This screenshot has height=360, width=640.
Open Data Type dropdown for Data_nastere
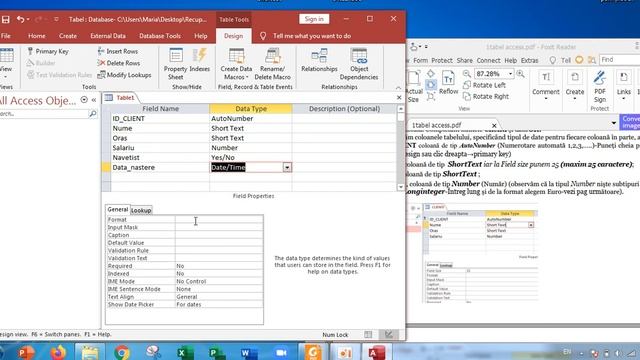coord(287,167)
